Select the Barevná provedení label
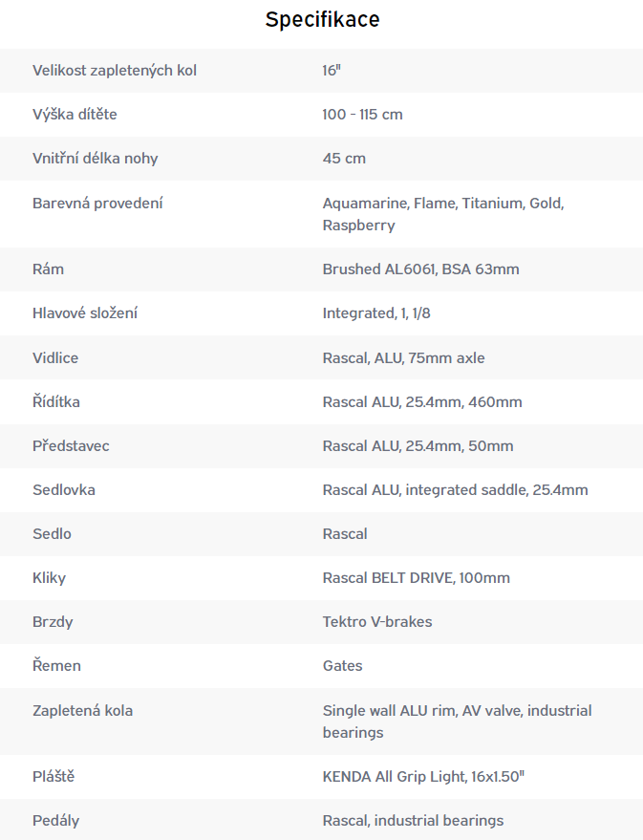This screenshot has height=840, width=643. 97,204
